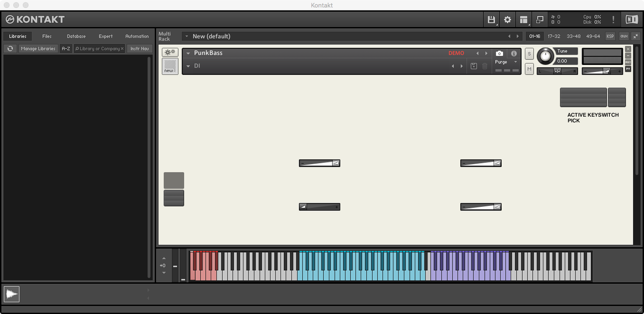Remove PunkBass instrument using its X button

tap(628, 49)
